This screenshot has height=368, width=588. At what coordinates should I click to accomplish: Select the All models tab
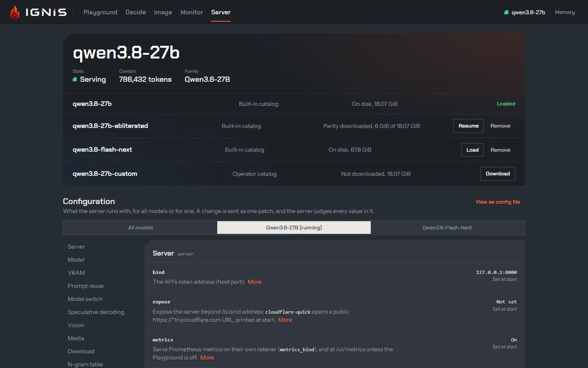coord(140,228)
